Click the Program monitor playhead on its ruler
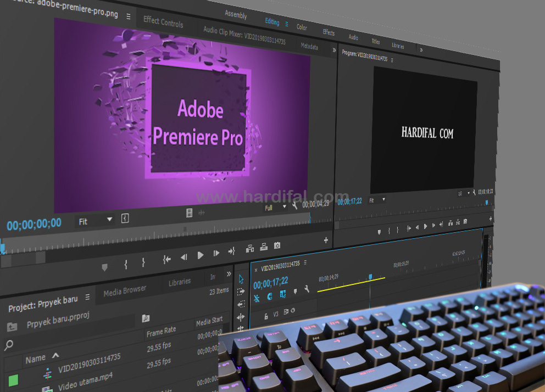 [x=487, y=203]
